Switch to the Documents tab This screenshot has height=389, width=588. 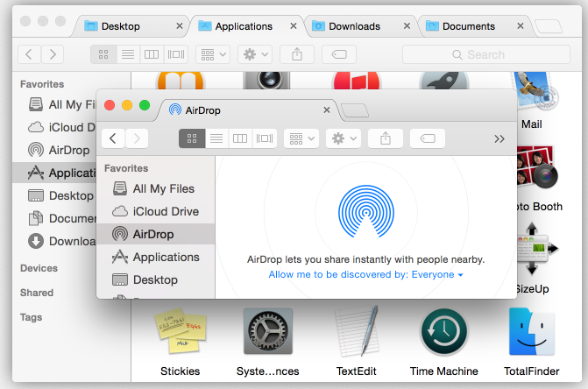click(x=474, y=26)
